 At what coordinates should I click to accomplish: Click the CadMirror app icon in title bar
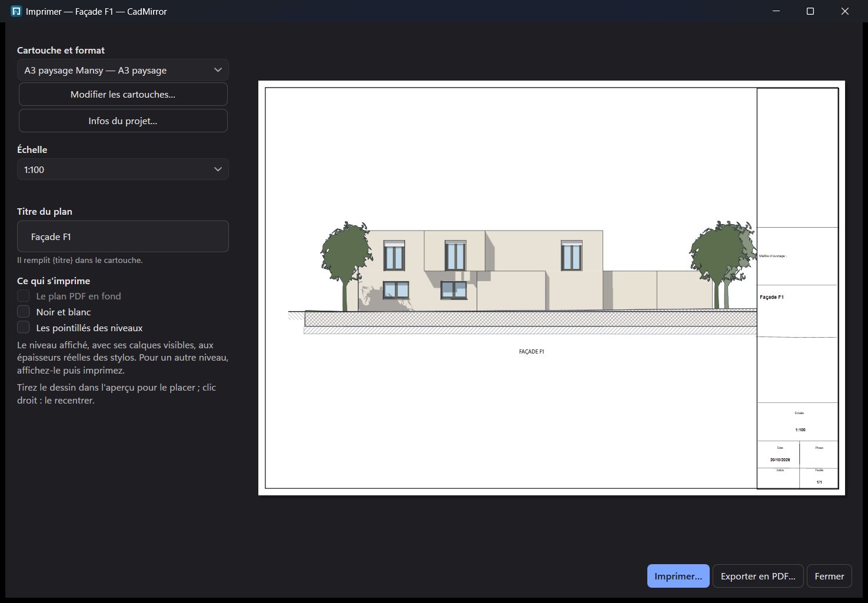pyautogui.click(x=16, y=11)
